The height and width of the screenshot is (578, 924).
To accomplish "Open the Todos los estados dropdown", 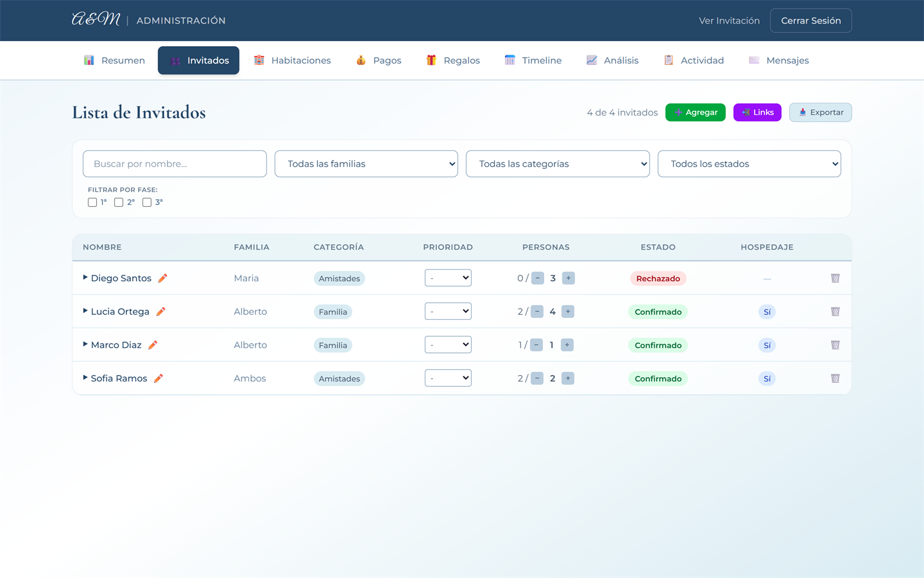I will [749, 164].
